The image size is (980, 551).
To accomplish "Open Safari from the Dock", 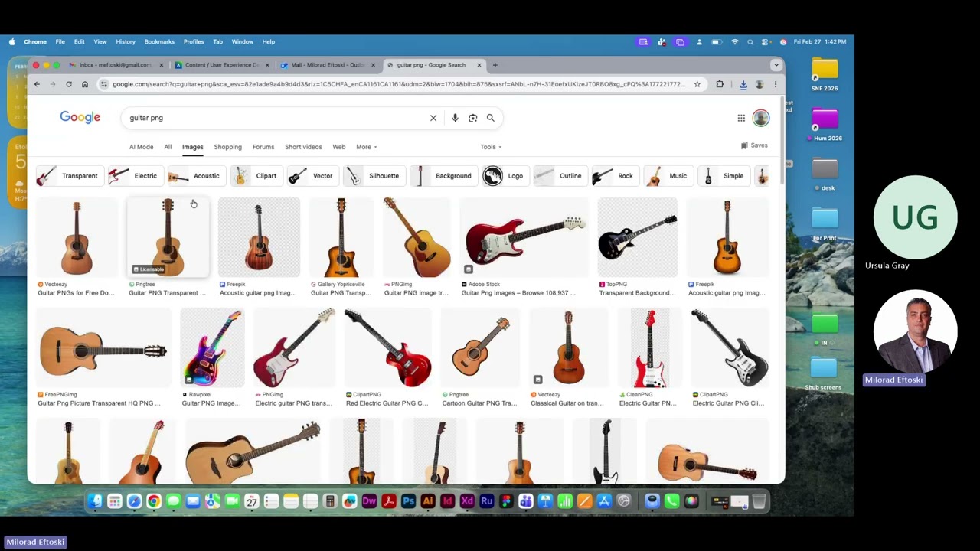I will 134,501.
